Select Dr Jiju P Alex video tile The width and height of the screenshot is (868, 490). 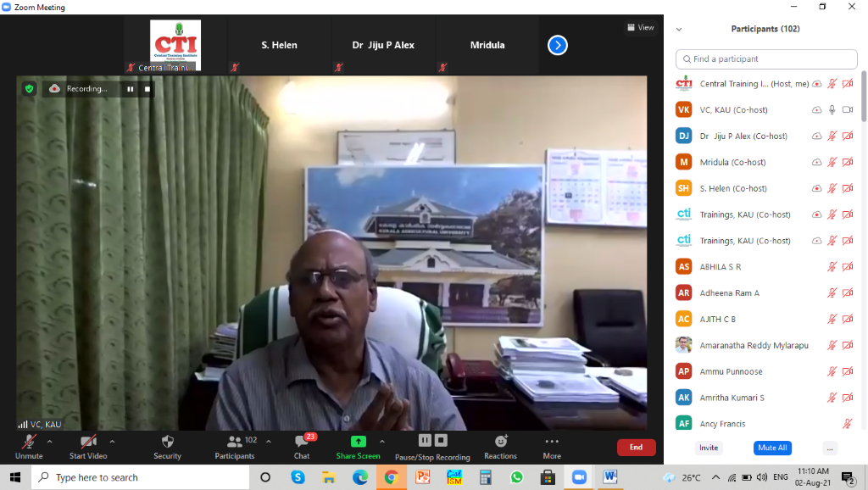[384, 46]
